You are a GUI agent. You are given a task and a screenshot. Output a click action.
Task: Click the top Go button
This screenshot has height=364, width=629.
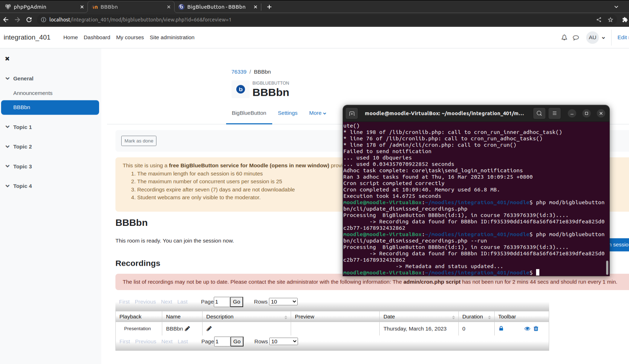click(237, 302)
